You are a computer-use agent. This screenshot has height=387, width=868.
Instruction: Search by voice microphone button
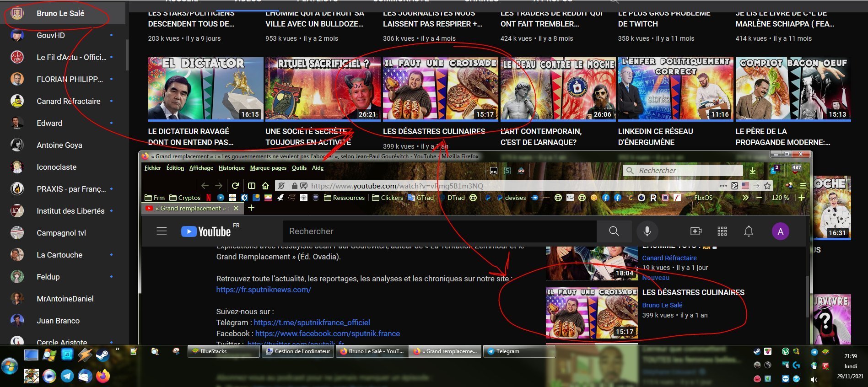tap(647, 231)
